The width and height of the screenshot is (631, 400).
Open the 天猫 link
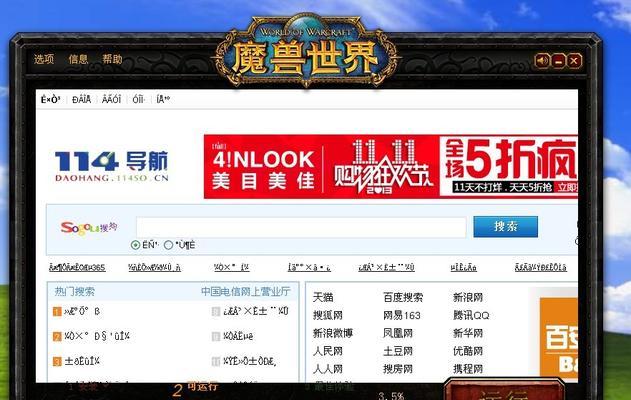323,297
